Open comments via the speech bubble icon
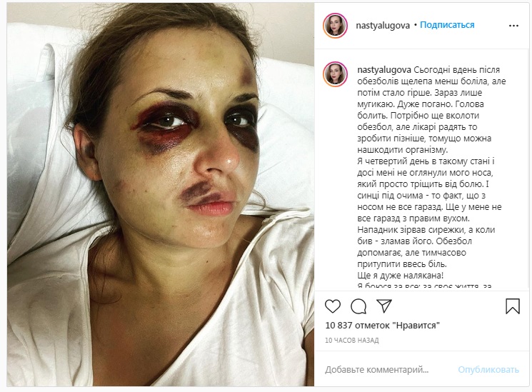The image size is (532, 392). pyautogui.click(x=358, y=306)
